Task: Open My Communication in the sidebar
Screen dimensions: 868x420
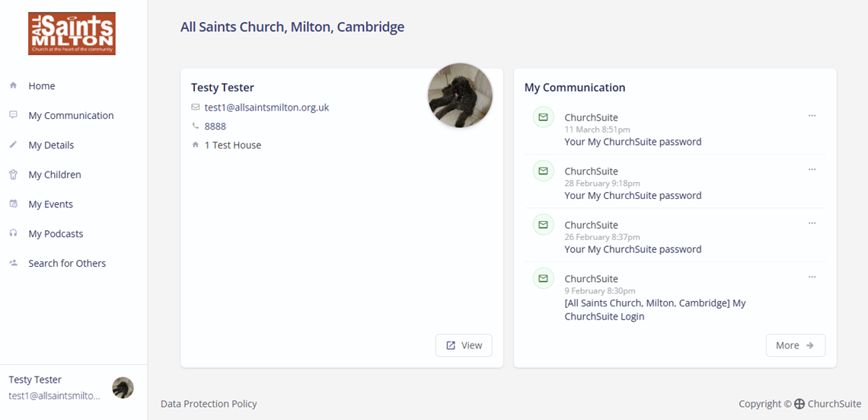Action: 71,116
